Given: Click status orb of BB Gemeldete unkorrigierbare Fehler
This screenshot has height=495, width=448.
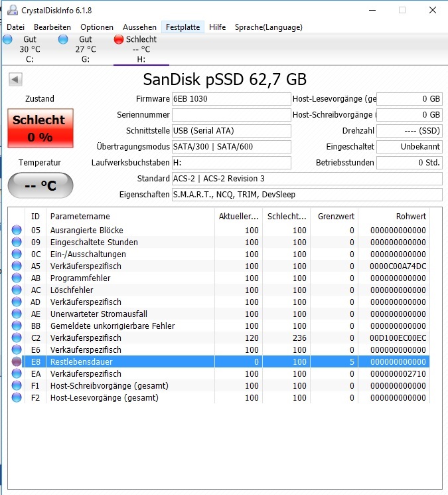Looking at the screenshot, I should [17, 326].
